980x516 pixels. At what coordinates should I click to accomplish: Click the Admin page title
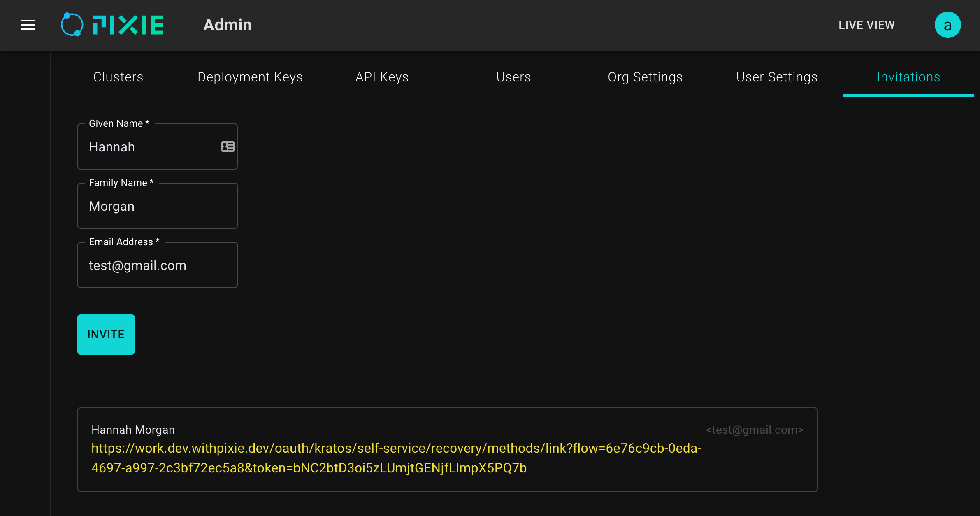pyautogui.click(x=227, y=25)
